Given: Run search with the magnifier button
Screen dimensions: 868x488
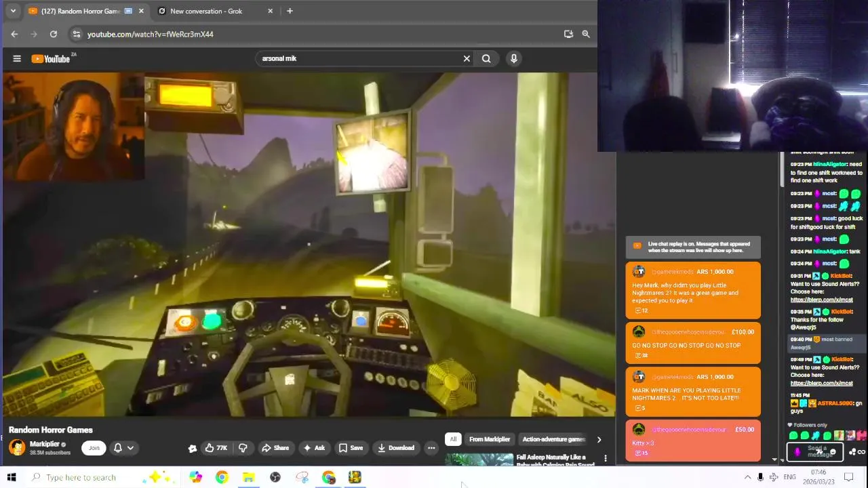Looking at the screenshot, I should (486, 58).
